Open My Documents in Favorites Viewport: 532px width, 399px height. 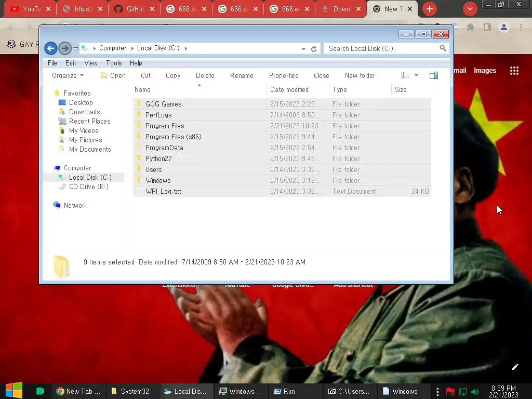(90, 149)
